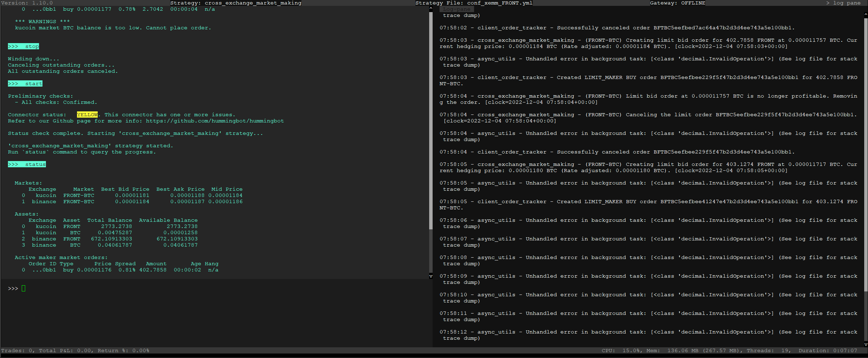
Task: Click the YELLOW connector status badge
Action: pos(87,115)
